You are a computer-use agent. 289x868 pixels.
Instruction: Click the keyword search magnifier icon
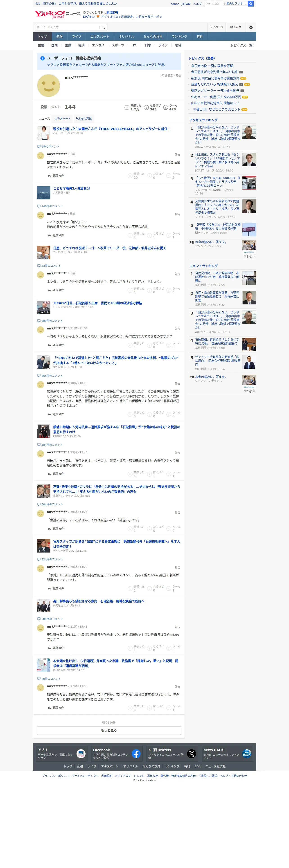[103, 27]
